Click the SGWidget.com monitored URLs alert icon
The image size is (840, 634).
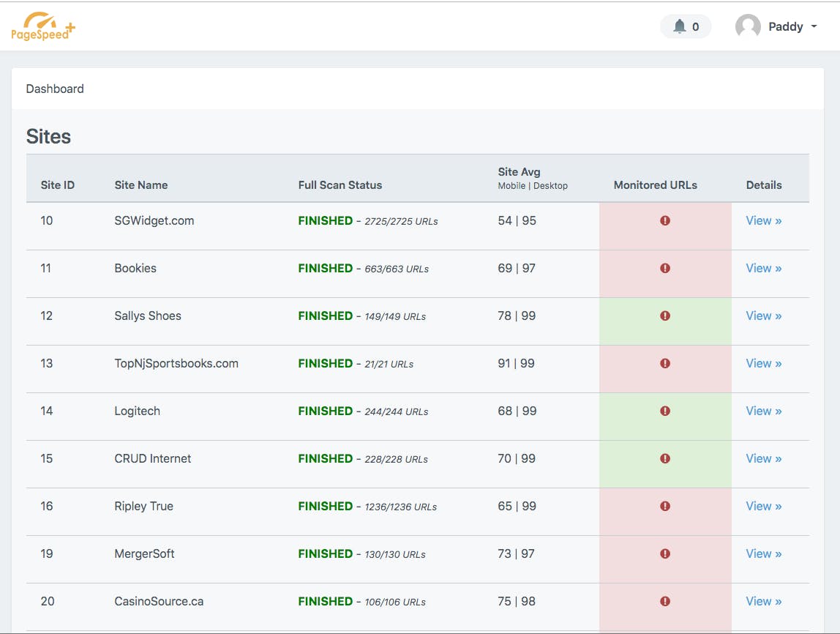pyautogui.click(x=665, y=221)
